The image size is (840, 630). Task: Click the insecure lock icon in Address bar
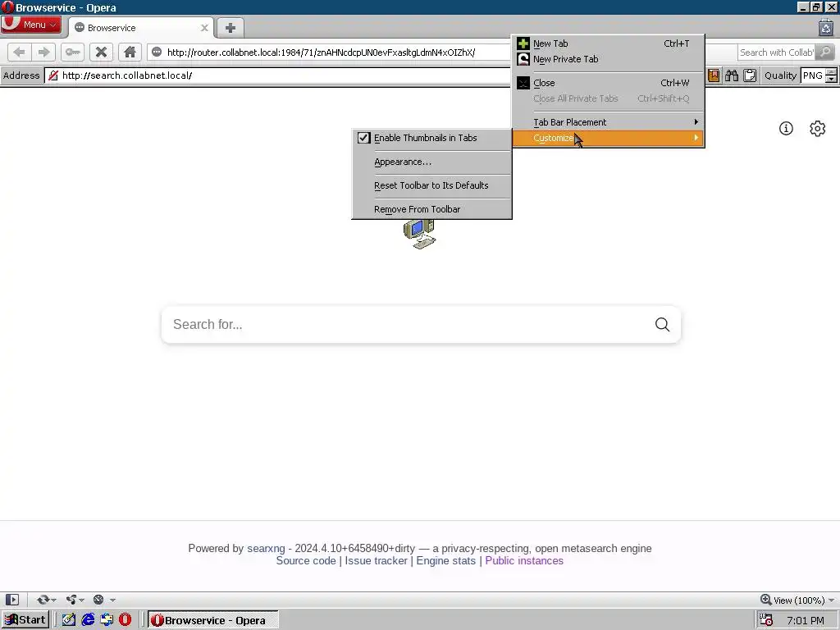tap(53, 75)
